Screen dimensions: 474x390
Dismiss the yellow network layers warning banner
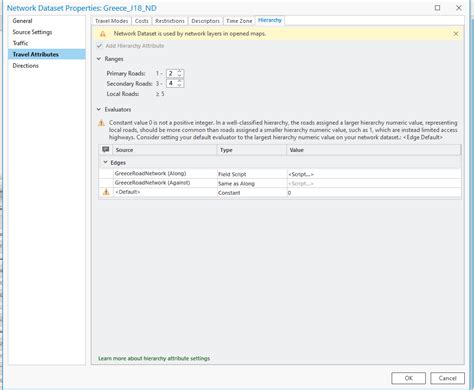tap(456, 34)
